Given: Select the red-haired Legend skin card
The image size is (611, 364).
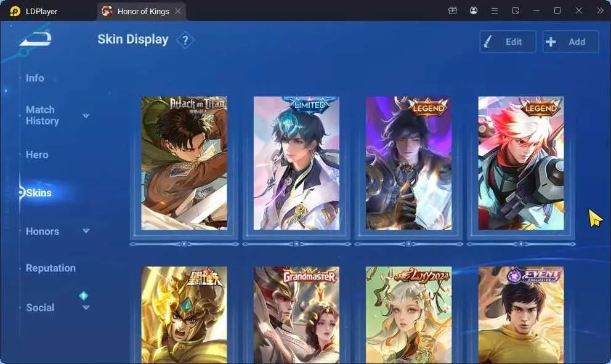Looking at the screenshot, I should pos(521,163).
